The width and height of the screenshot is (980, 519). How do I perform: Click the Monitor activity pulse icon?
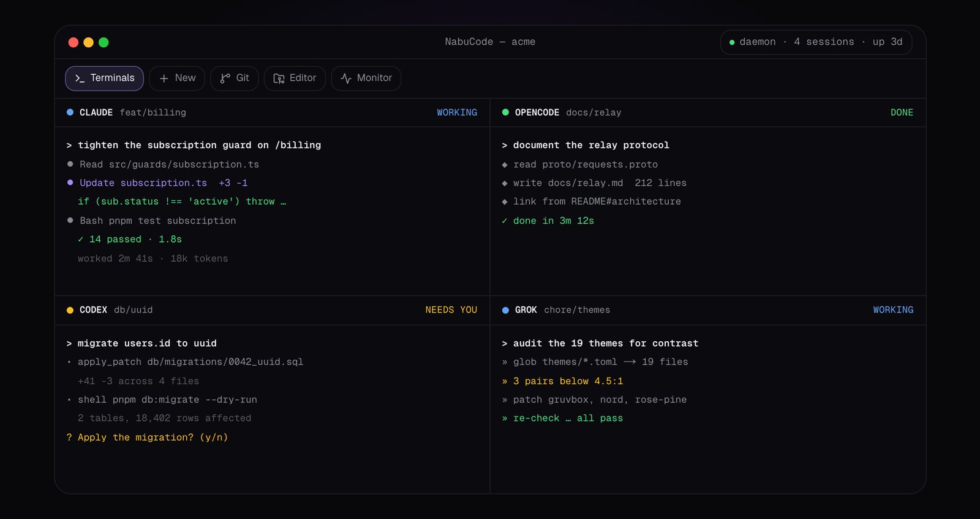click(346, 78)
